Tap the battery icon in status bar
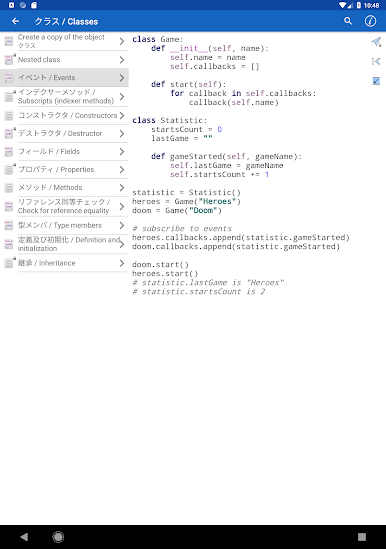Screen dimensions: 386x549 click(x=359, y=5)
